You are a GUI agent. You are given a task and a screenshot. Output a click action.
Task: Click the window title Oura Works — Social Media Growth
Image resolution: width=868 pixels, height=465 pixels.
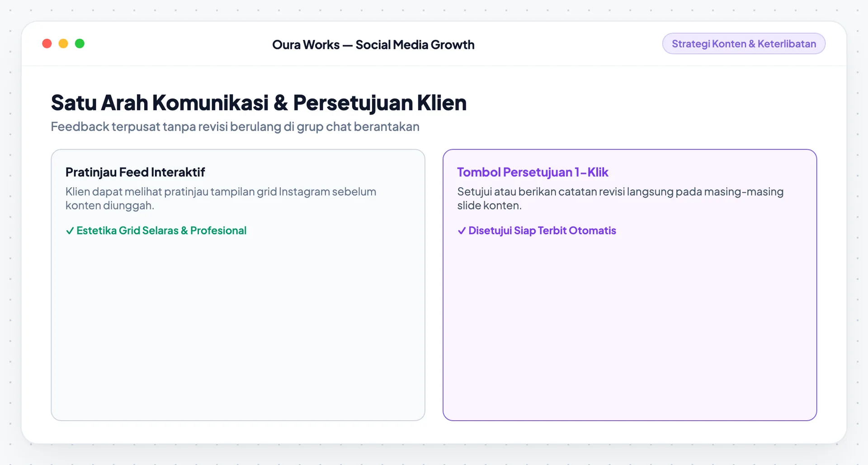373,45
